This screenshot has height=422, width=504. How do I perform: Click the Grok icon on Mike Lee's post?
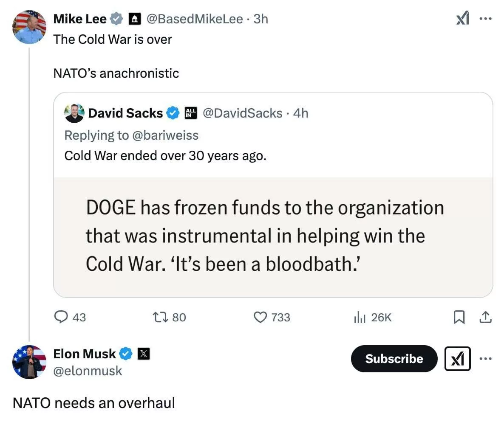coord(463,19)
